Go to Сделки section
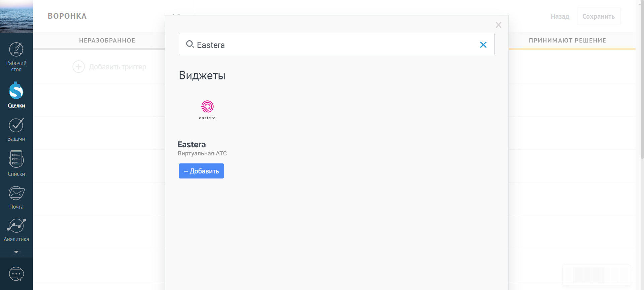This screenshot has width=644, height=290. 16,95
